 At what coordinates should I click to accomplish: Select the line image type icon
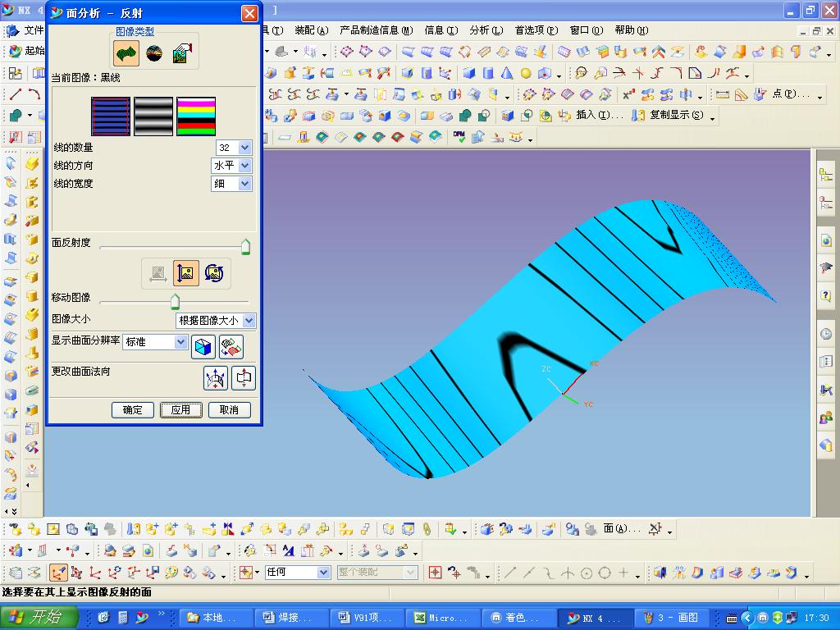tap(126, 52)
